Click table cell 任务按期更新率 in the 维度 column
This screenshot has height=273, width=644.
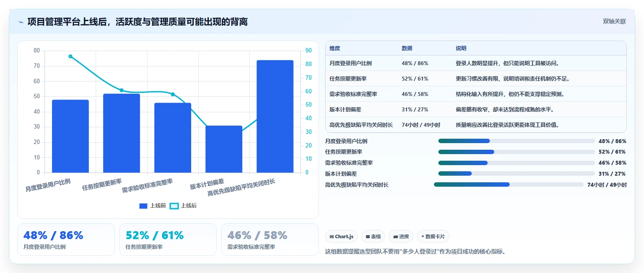click(348, 79)
